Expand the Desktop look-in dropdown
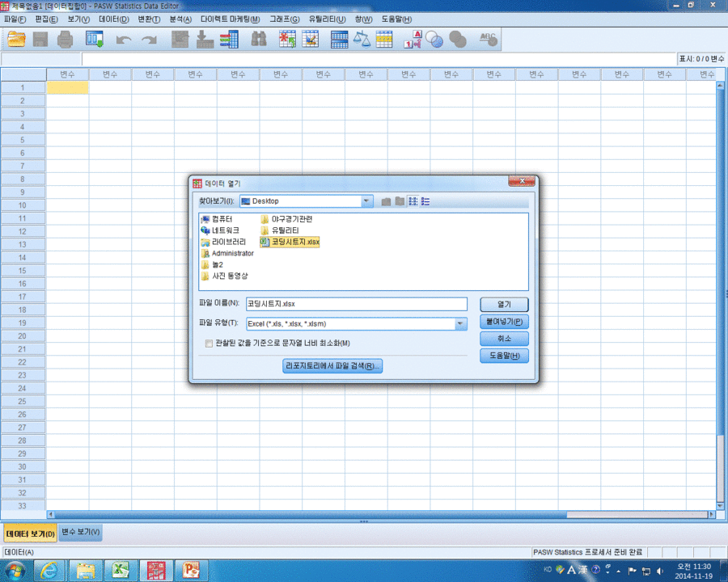 coord(366,201)
